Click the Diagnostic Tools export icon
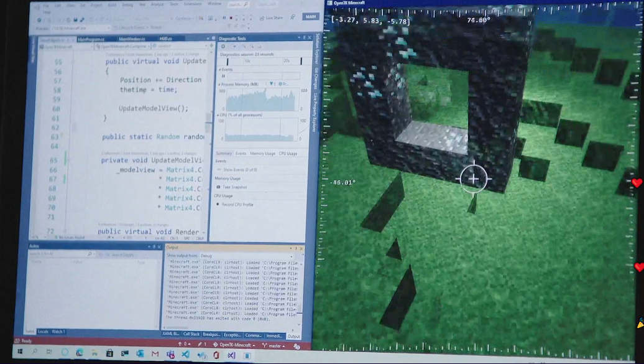Viewport: 644px width, 364px height. pos(233,47)
